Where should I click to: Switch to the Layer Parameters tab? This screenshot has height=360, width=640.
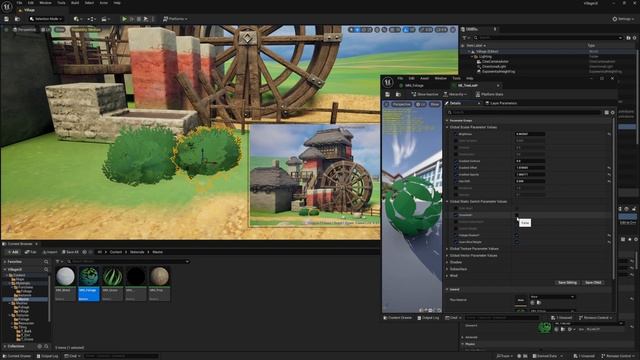pyautogui.click(x=501, y=103)
